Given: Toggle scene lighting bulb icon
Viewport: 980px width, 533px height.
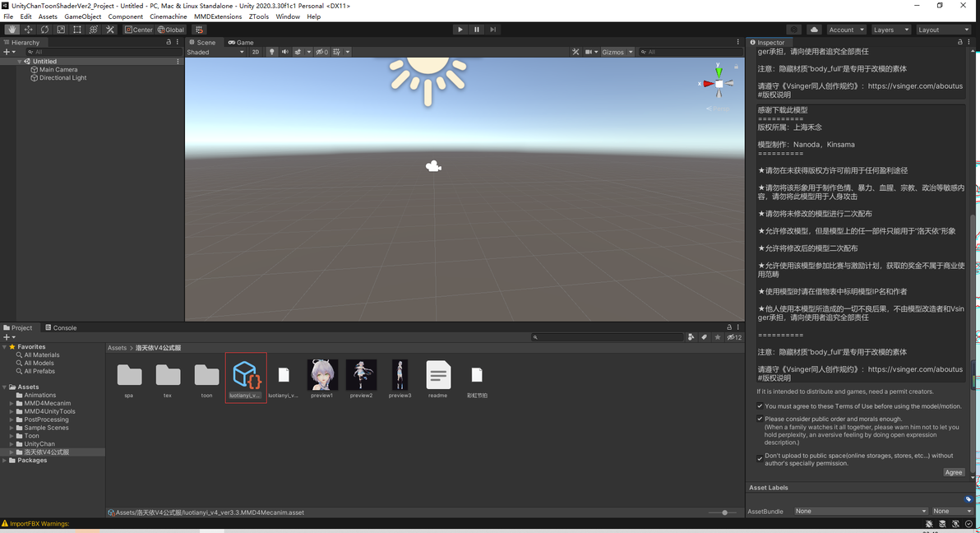Looking at the screenshot, I should 272,52.
